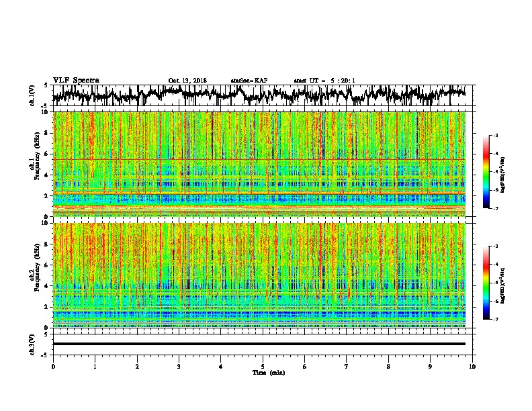The width and height of the screenshot is (532, 411).
Task: Click the "VLF Spectra" plot title
Action: (x=76, y=81)
